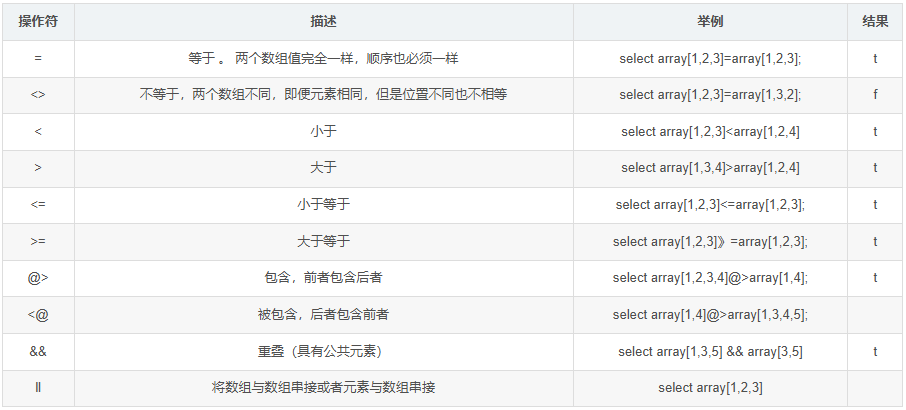
Task: Click the 结果 column header
Action: coord(875,22)
